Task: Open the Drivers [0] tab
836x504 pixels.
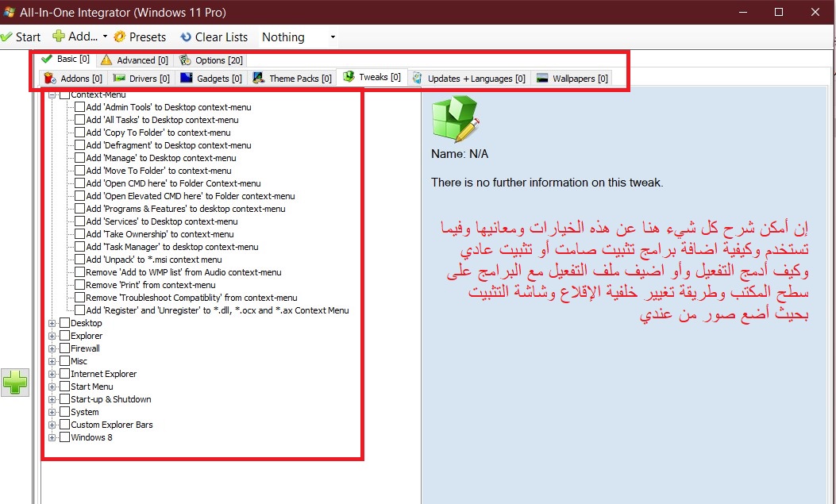Action: tap(141, 79)
